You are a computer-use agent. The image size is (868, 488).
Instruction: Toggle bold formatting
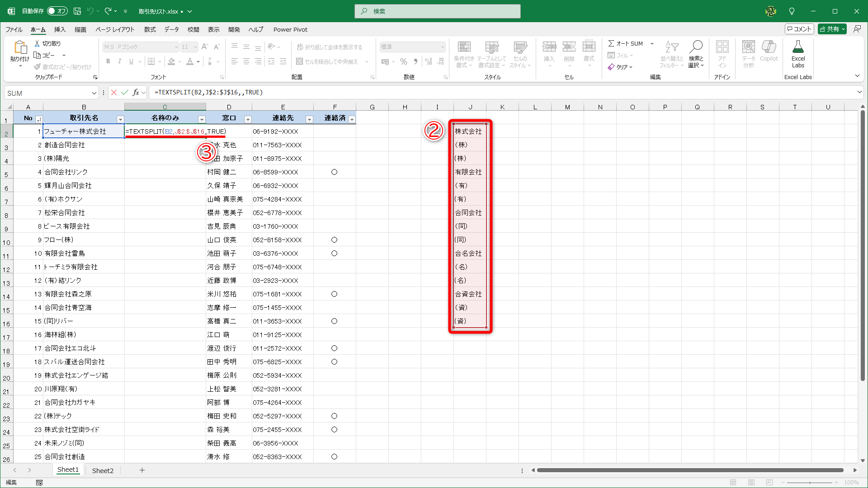[108, 61]
